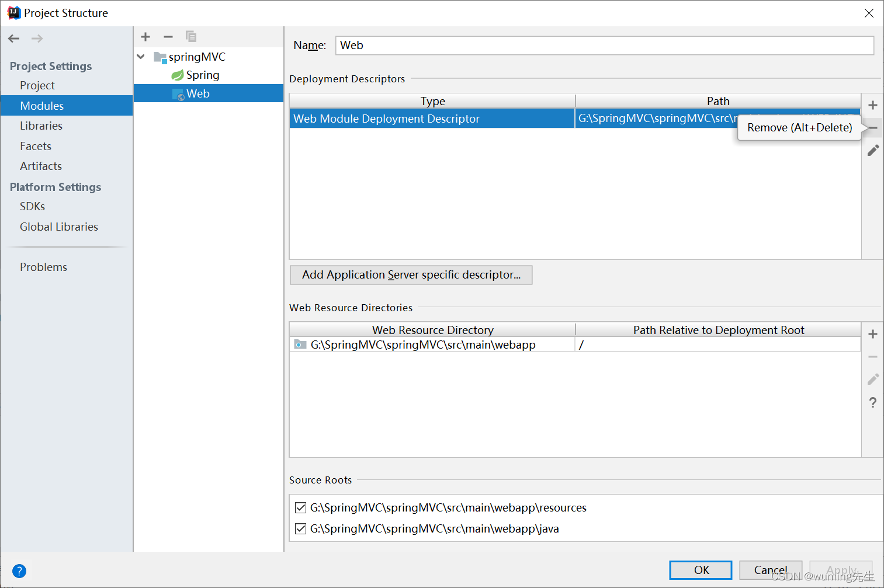Remove web resource directory minus icon
Viewport: 884px width, 588px height.
tap(873, 357)
